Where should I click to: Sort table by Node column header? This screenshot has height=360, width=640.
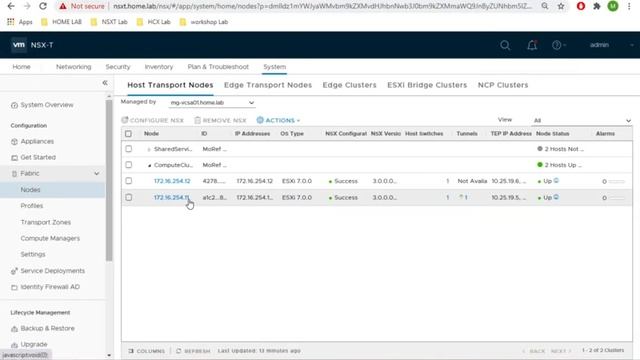[151, 133]
